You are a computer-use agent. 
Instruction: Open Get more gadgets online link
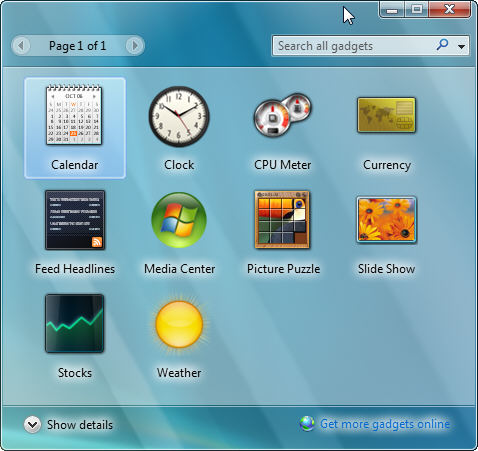coord(385,424)
